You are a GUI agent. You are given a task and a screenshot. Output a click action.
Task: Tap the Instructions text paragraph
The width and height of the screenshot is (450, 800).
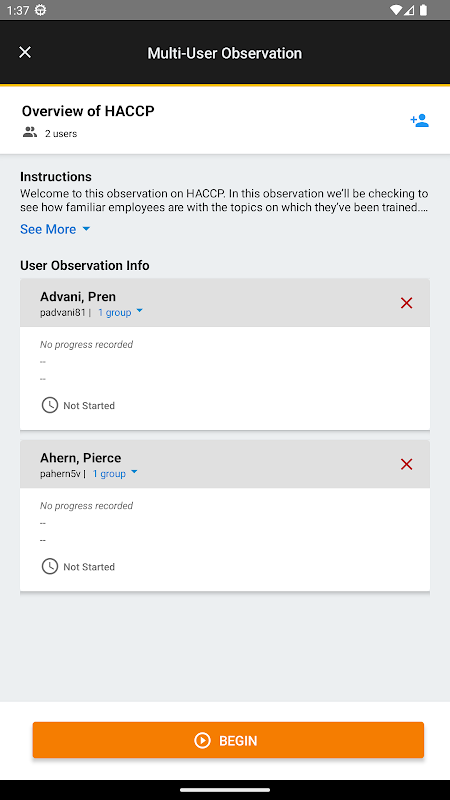click(224, 201)
